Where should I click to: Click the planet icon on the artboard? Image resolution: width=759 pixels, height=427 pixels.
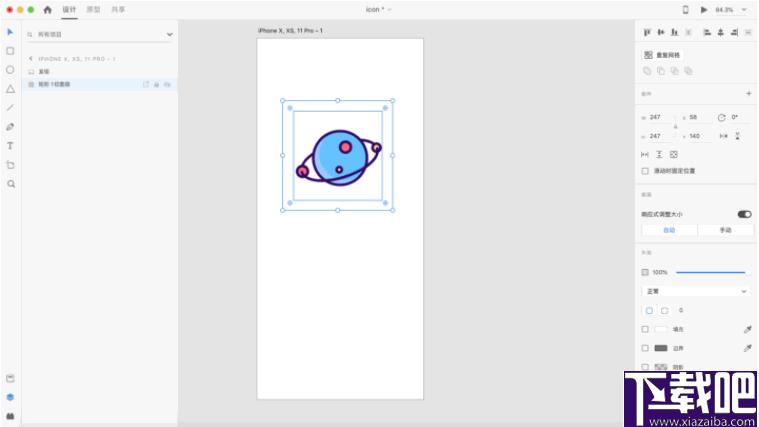tap(339, 158)
